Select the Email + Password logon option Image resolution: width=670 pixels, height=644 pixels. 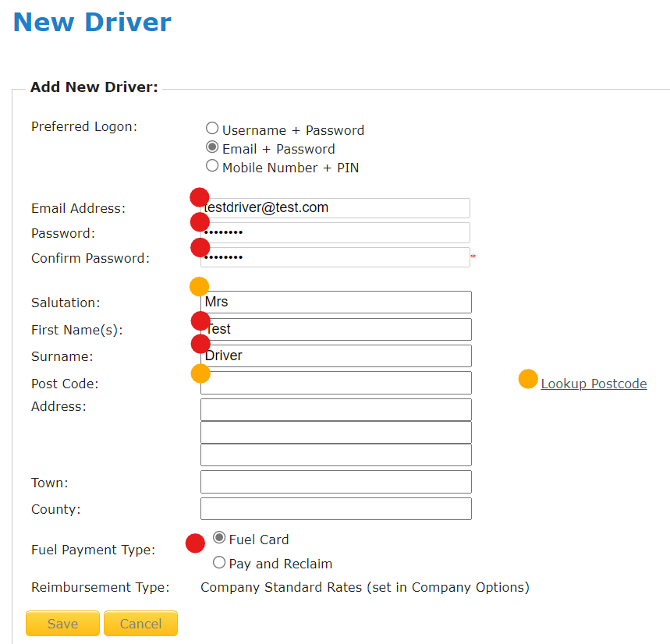(211, 147)
